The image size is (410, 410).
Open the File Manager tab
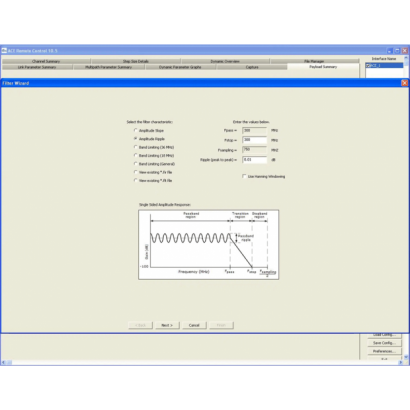pyautogui.click(x=314, y=61)
